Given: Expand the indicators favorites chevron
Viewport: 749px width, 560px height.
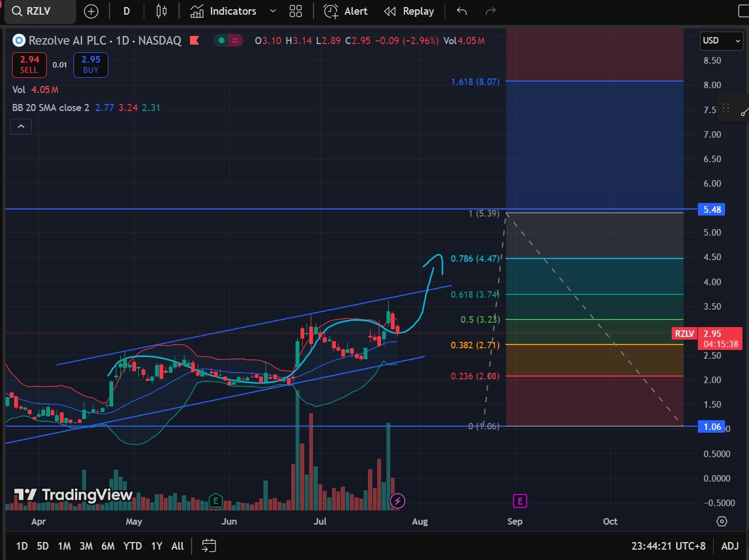Looking at the screenshot, I should tap(273, 11).
